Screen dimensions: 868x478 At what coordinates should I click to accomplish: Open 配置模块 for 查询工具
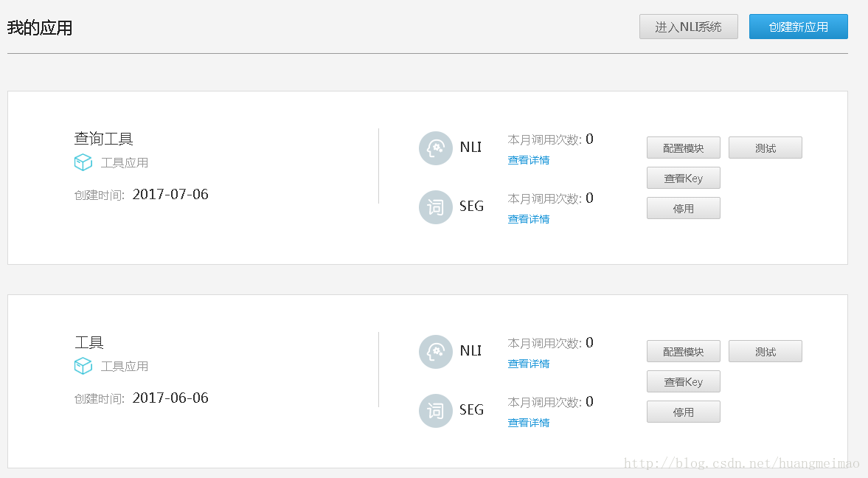(684, 148)
